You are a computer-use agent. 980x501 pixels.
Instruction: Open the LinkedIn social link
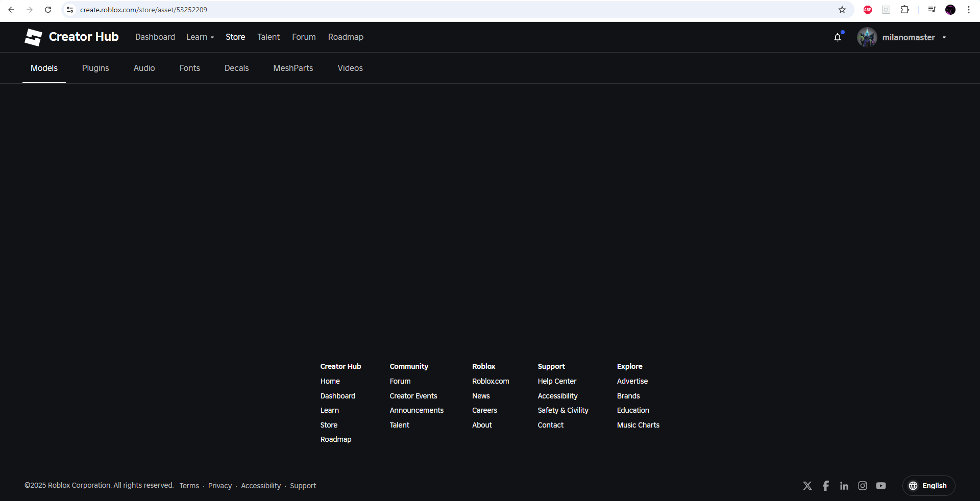[844, 486]
